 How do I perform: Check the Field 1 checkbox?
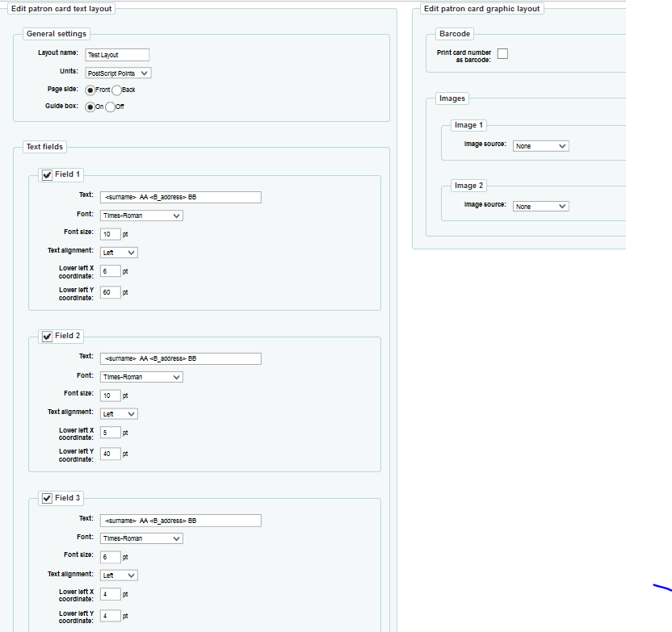pos(47,175)
